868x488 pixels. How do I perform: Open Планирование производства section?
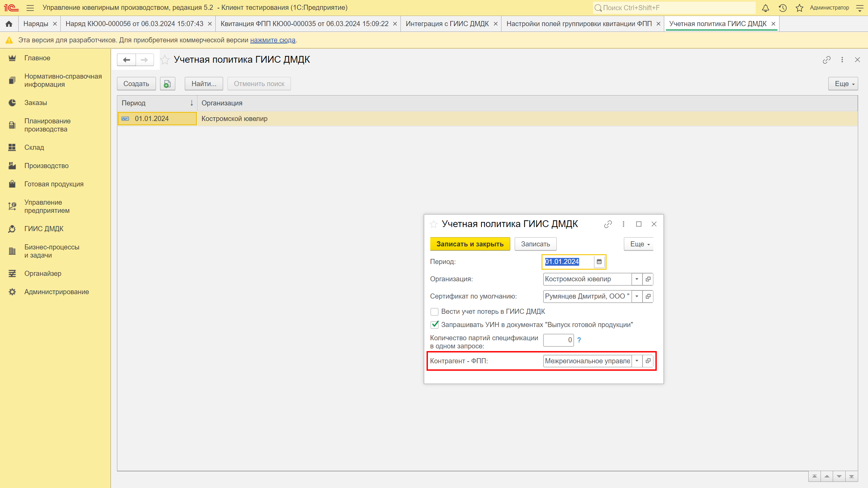click(55, 125)
